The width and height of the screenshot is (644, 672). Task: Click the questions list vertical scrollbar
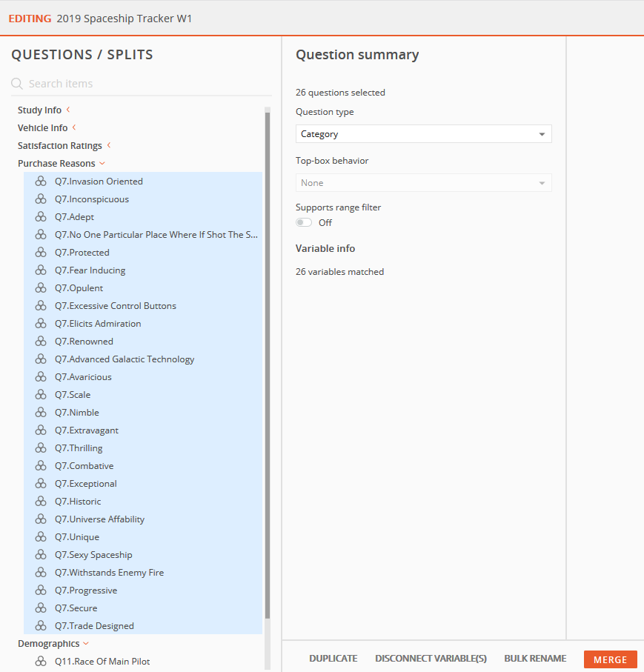tap(268, 365)
